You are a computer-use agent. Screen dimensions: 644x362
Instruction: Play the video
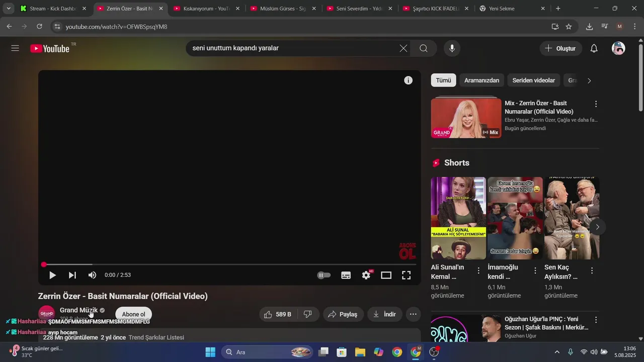(x=52, y=275)
